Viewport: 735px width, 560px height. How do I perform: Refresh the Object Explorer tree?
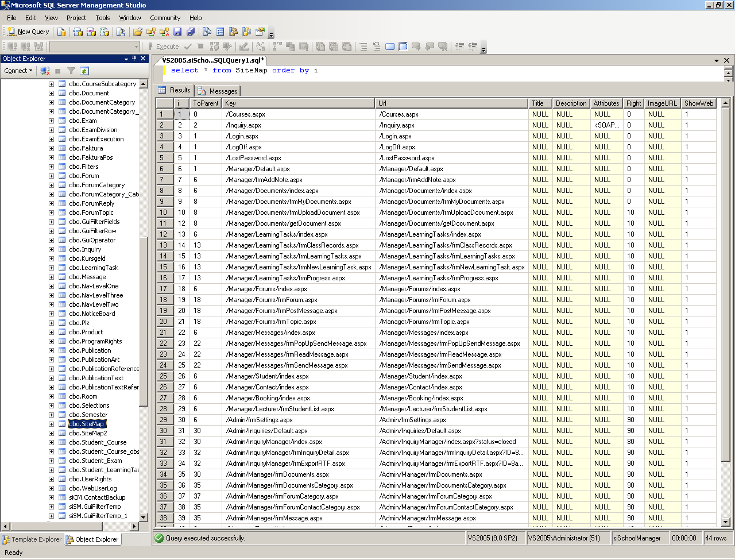pyautogui.click(x=84, y=71)
